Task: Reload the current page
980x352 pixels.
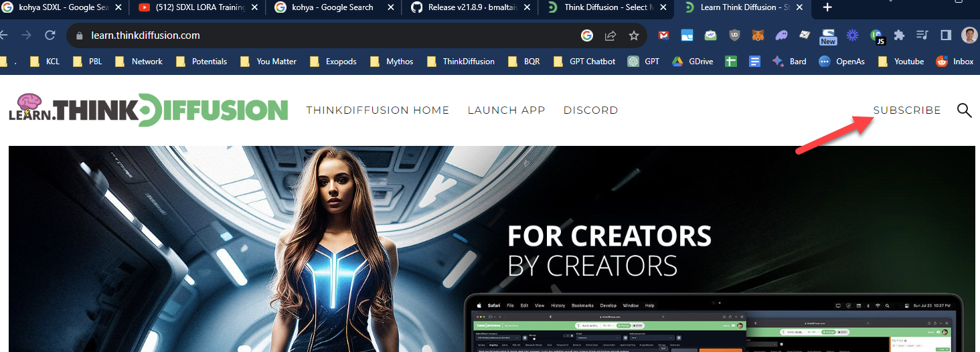Action: [50, 35]
